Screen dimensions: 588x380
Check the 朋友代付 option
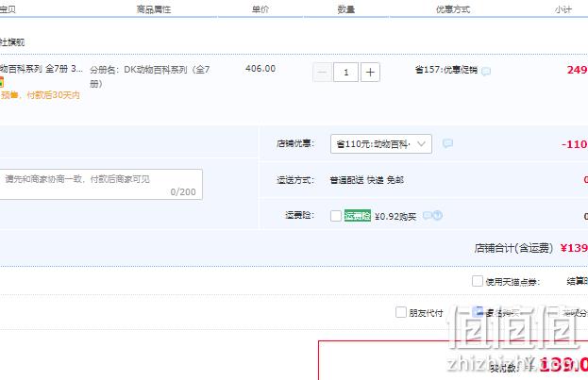(x=401, y=312)
